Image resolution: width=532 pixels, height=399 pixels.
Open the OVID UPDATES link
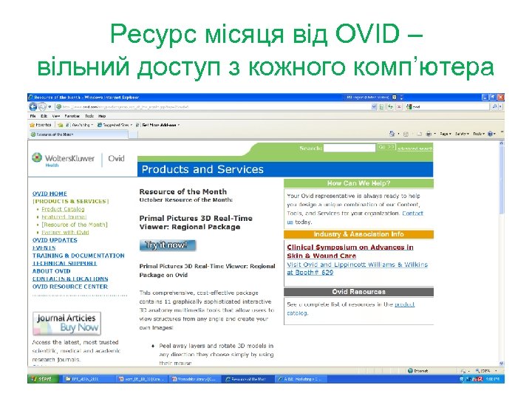pyautogui.click(x=55, y=240)
